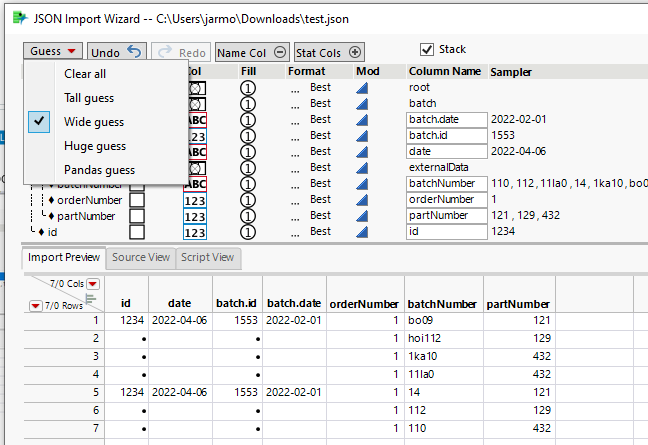Tick the orderNumber tree checkbox

(137, 200)
